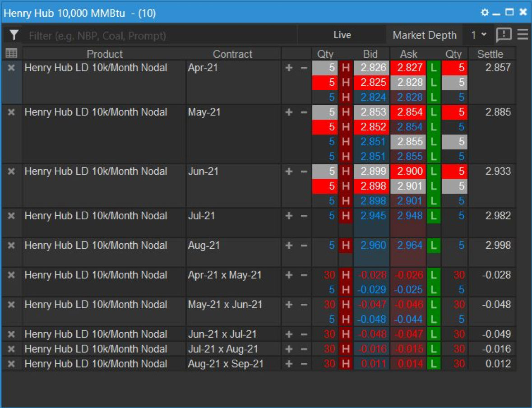Click the Market Depth label
The image size is (532, 408).
pos(425,35)
